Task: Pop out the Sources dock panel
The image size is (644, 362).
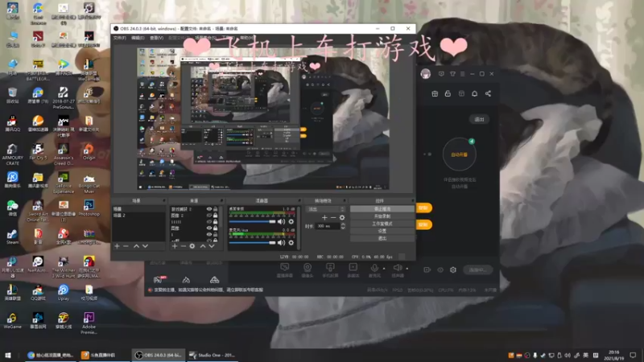Action: coord(222,200)
